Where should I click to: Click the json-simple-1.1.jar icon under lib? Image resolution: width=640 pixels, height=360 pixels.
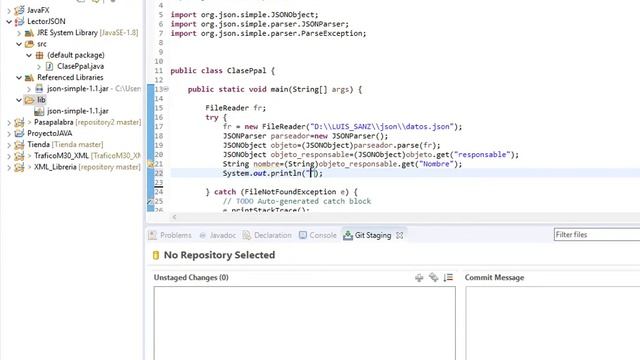click(39, 111)
